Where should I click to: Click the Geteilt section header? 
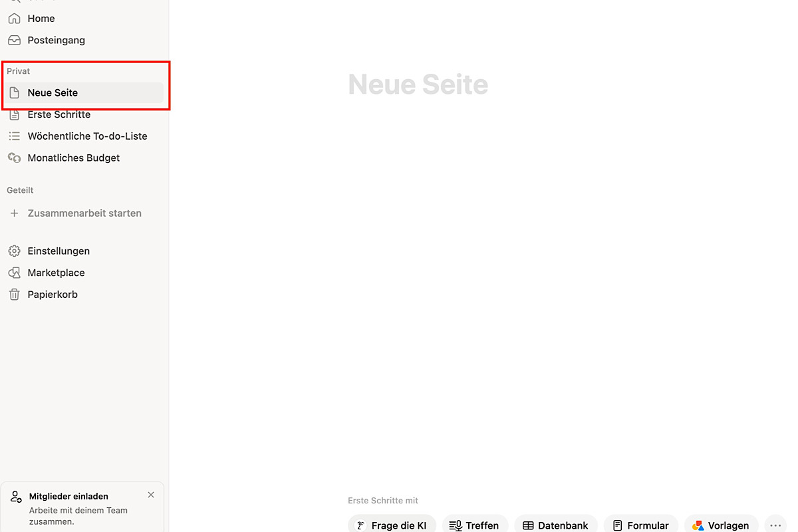(20, 190)
